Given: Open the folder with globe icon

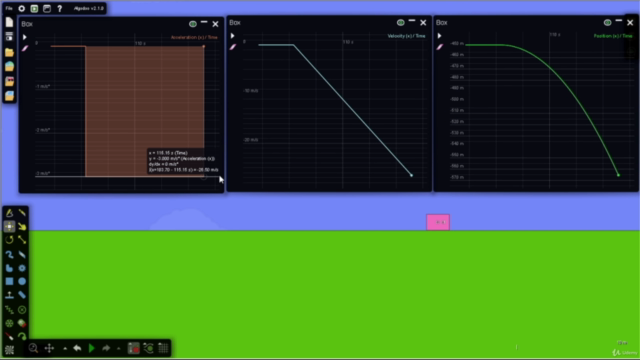Looking at the screenshot, I should click(9, 67).
